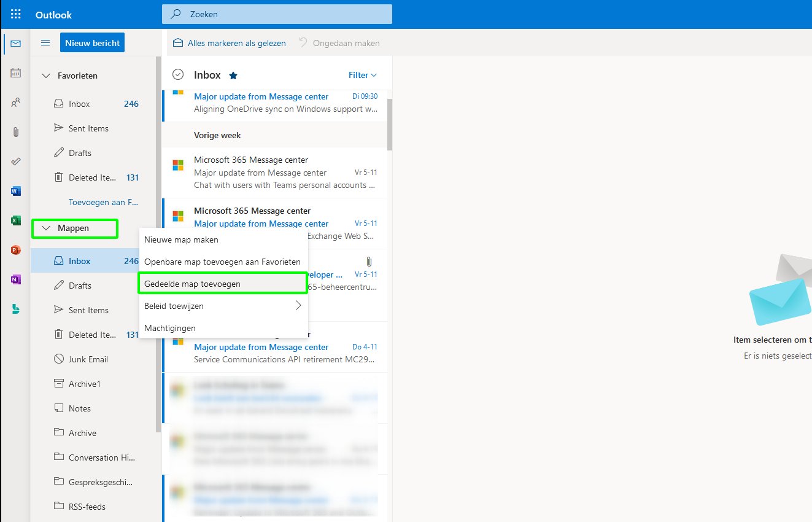Choose Nieuwe map maken from context menu
This screenshot has height=522, width=812.
pyautogui.click(x=223, y=240)
